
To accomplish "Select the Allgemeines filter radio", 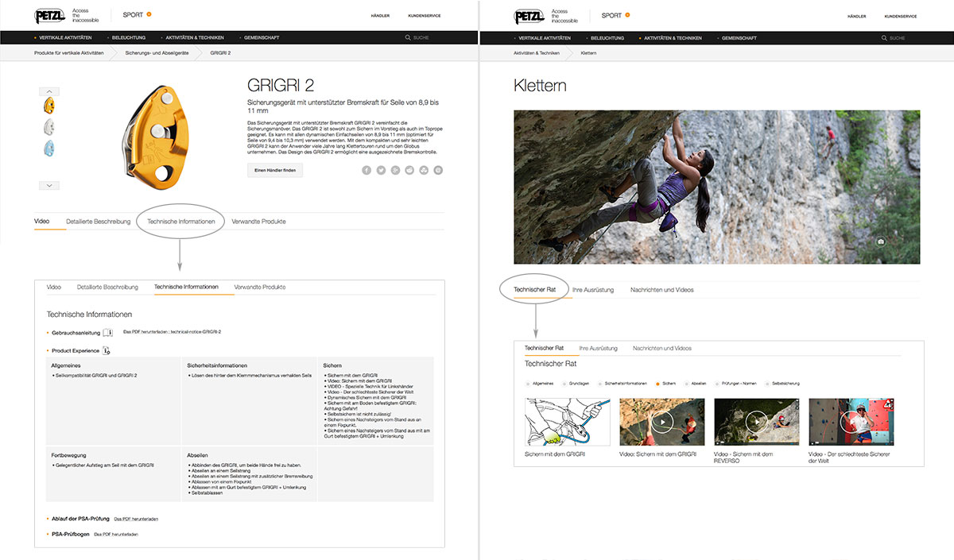I will (x=528, y=383).
